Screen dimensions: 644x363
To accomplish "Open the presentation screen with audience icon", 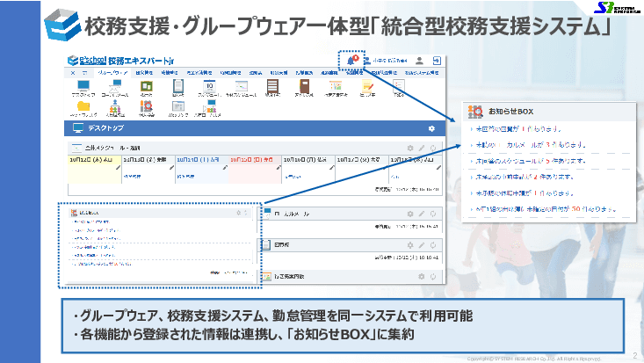I will (209, 106).
